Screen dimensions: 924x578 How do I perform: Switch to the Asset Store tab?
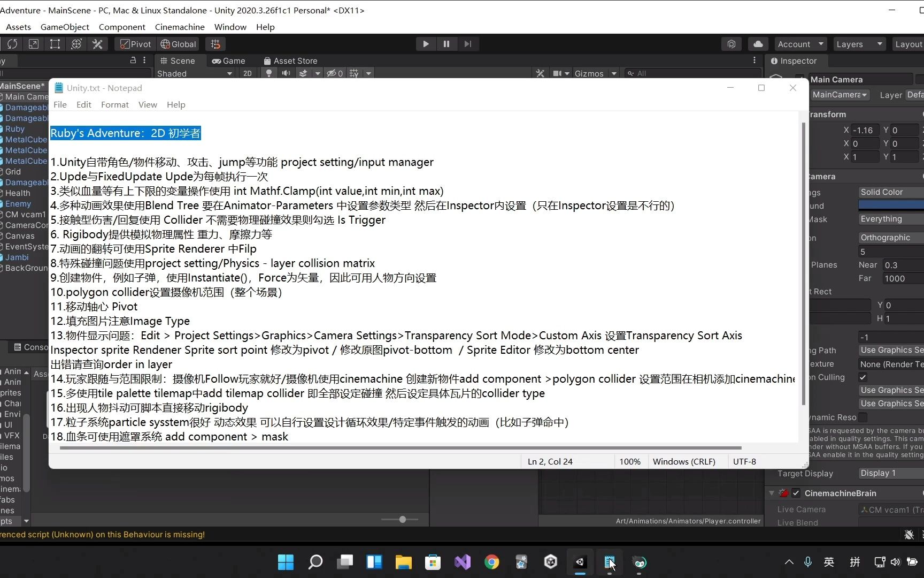[x=291, y=60]
